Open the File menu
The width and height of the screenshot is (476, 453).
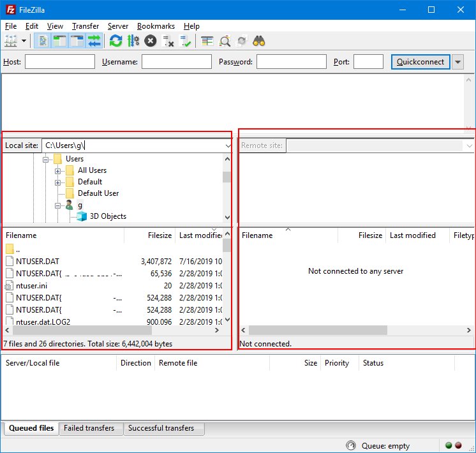tap(11, 26)
